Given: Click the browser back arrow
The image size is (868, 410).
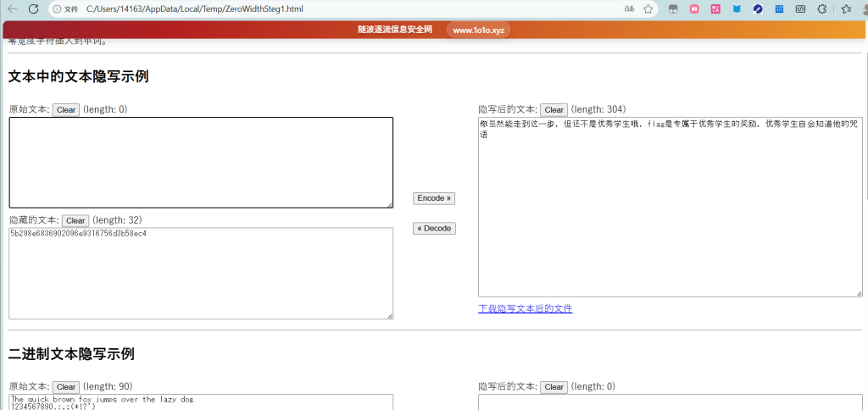Looking at the screenshot, I should click(11, 8).
